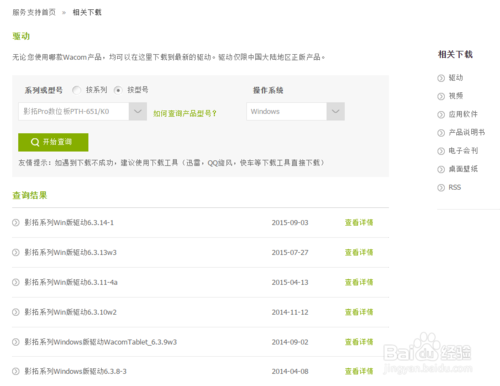Click the 友情提示 download tip text

click(x=171, y=163)
